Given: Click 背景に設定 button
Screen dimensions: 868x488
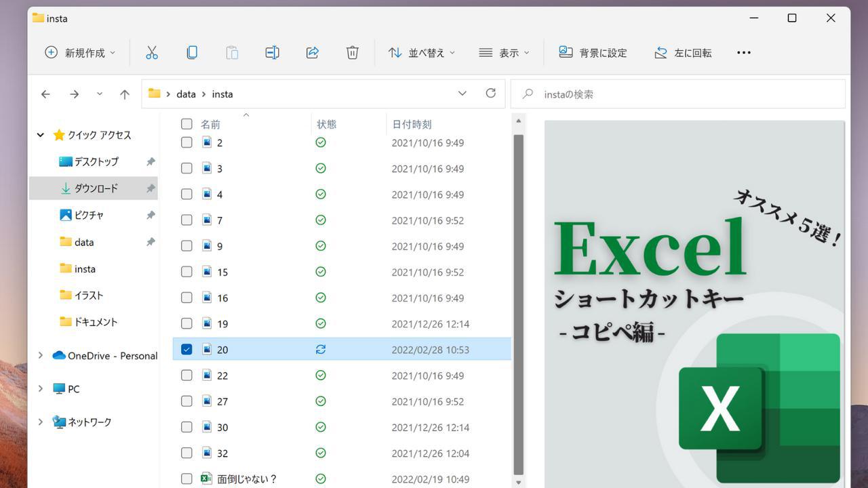Looking at the screenshot, I should coord(593,53).
